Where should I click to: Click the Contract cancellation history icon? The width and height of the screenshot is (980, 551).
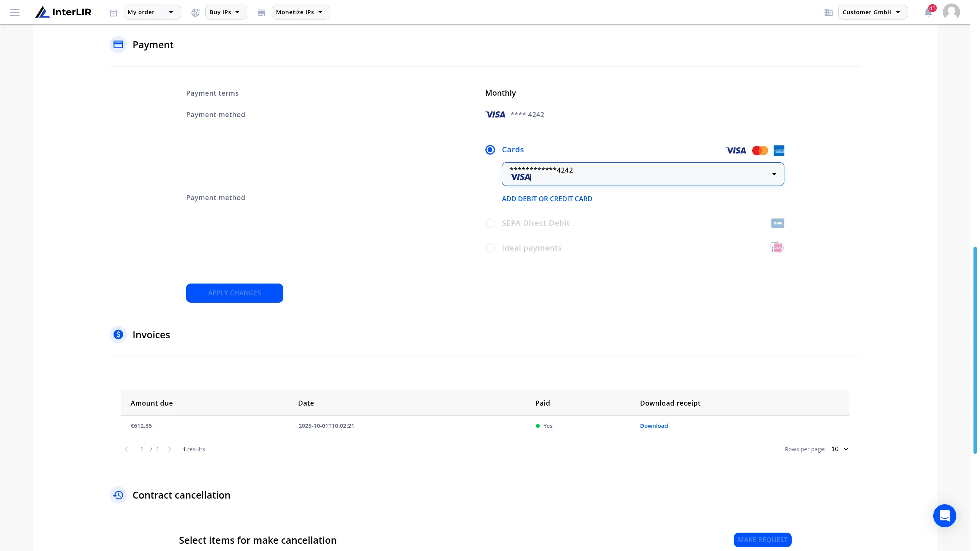[x=118, y=495]
